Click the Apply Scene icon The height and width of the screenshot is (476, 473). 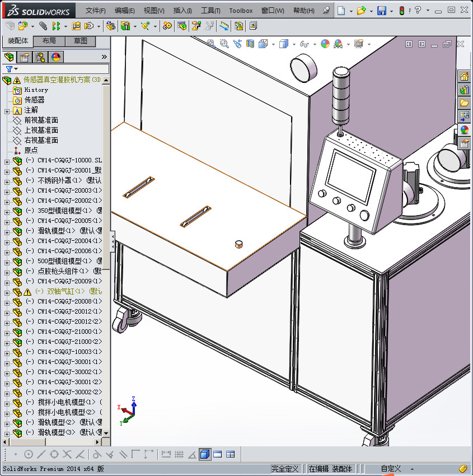[x=338, y=44]
